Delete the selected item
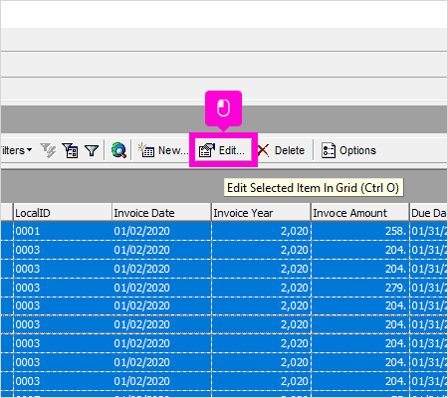The height and width of the screenshot is (398, 448). [x=282, y=150]
